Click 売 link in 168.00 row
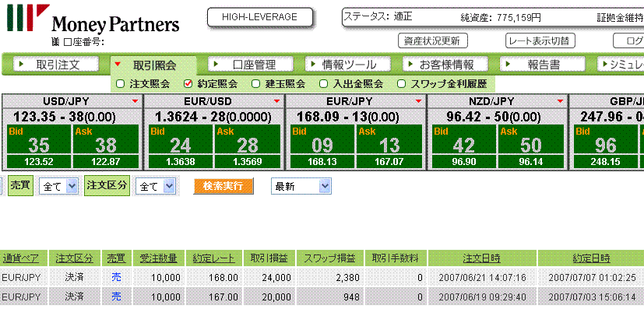This screenshot has height=309, width=644. [x=117, y=277]
